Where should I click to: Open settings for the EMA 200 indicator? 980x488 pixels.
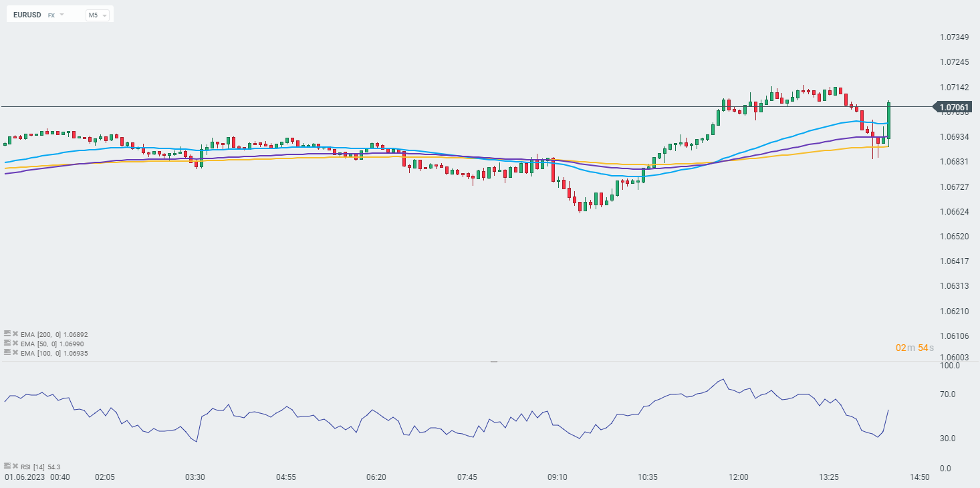coord(7,334)
